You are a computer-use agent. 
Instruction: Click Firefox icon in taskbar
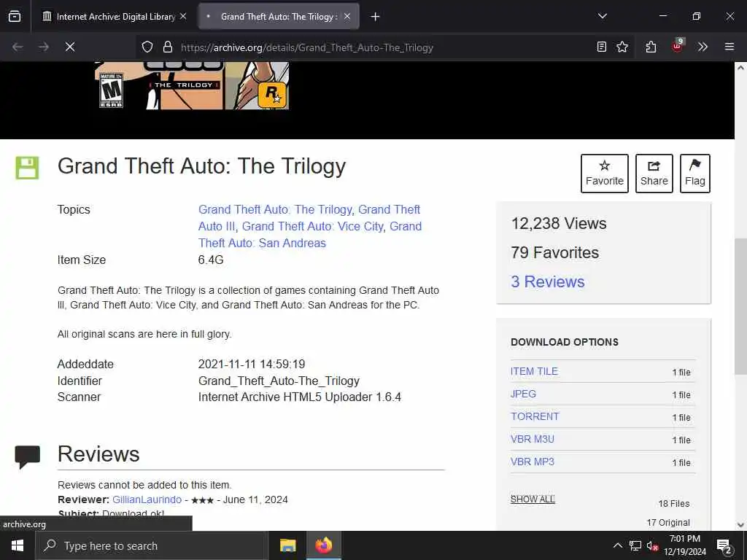[x=323, y=545]
